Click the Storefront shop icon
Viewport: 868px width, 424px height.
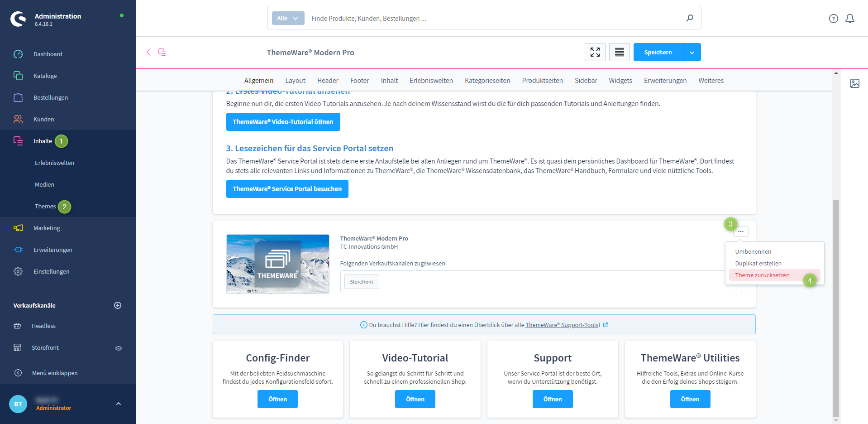17,347
